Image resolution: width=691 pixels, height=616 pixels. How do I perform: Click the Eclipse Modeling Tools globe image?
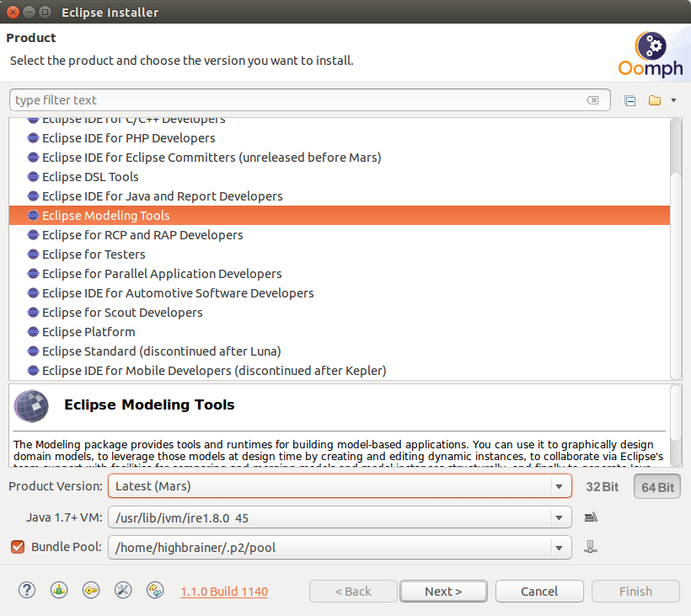click(x=31, y=406)
